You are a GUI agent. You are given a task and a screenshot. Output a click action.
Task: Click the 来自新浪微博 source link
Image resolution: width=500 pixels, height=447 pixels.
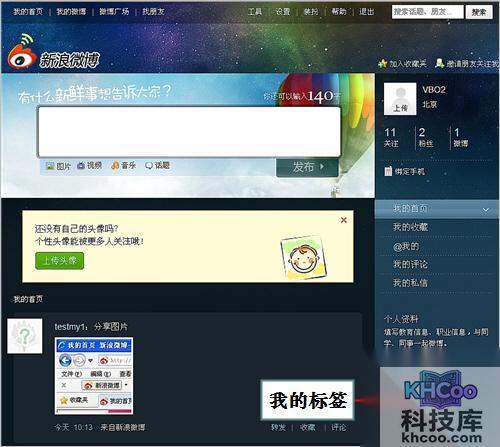(x=123, y=427)
